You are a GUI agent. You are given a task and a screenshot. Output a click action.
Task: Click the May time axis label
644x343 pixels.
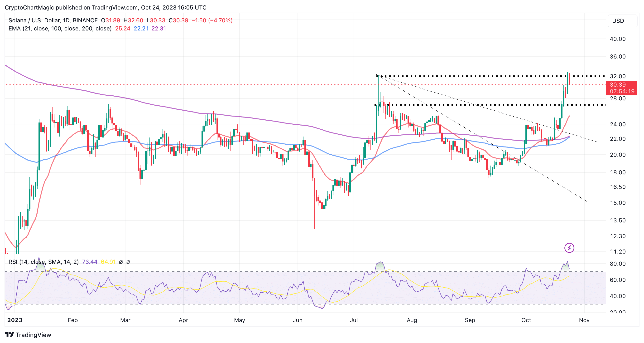click(240, 320)
